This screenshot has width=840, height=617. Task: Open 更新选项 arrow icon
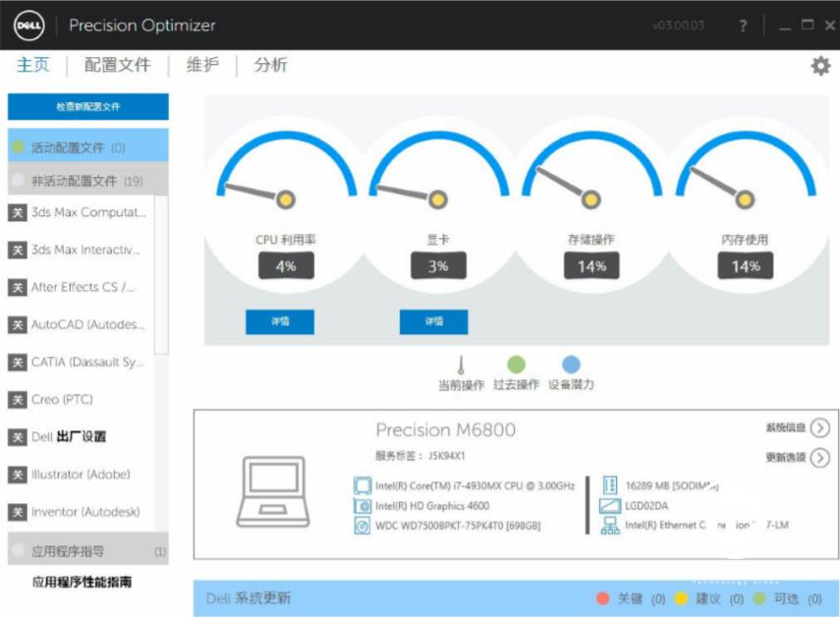tap(819, 458)
